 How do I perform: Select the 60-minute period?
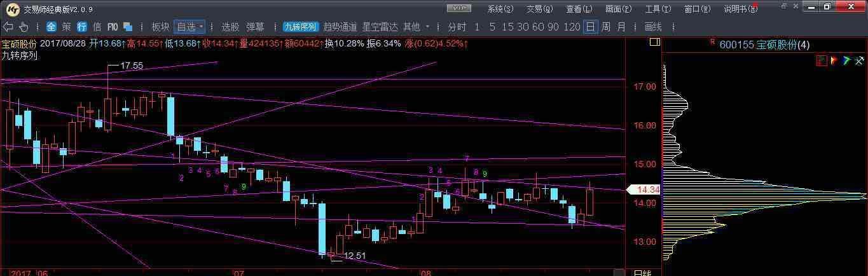pyautogui.click(x=538, y=27)
